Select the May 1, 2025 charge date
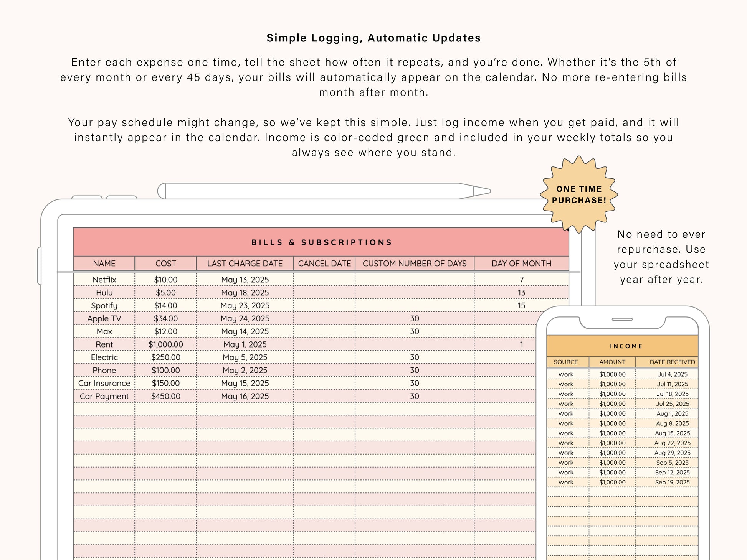747x560 pixels. [245, 344]
